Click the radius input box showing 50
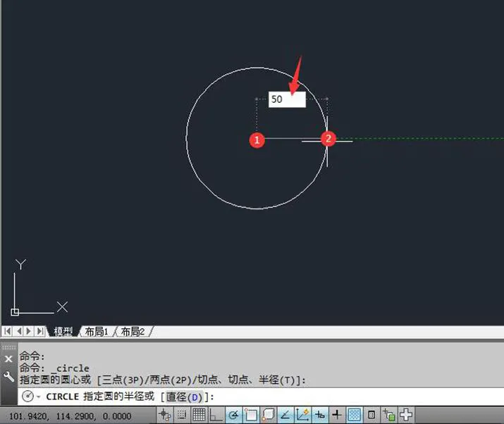504x424 pixels. 287,100
